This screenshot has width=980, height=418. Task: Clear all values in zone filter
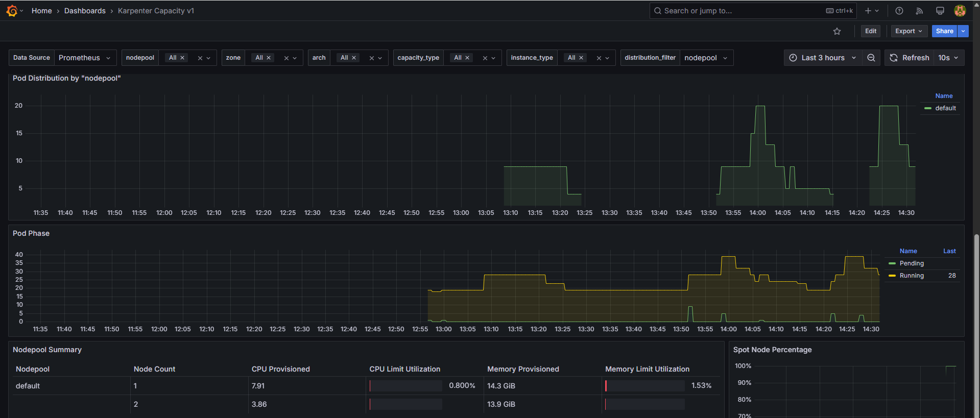click(x=286, y=58)
